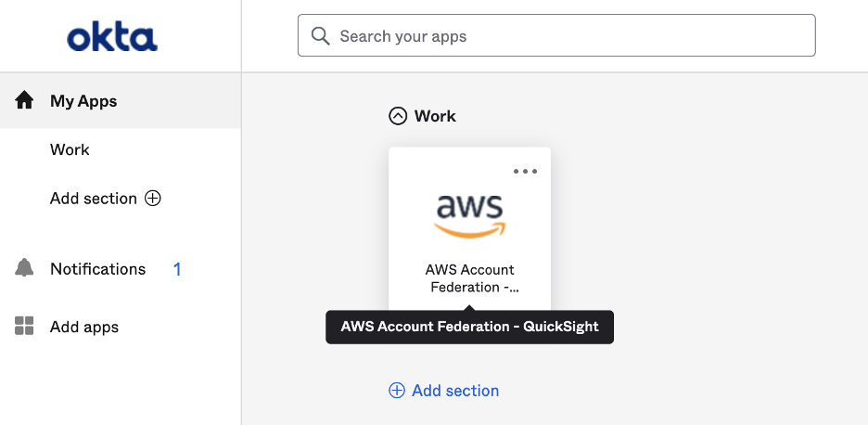Viewport: 868px width, 425px height.
Task: Click the AWS Account Federation card title
Action: point(470,278)
